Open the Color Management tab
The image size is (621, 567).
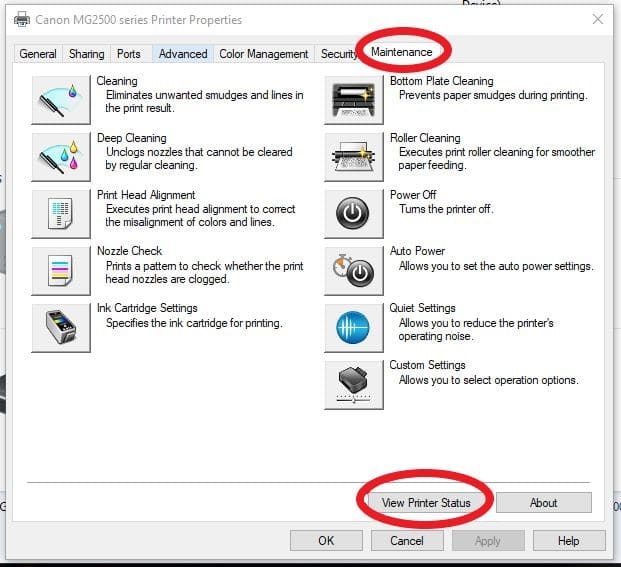click(x=264, y=54)
